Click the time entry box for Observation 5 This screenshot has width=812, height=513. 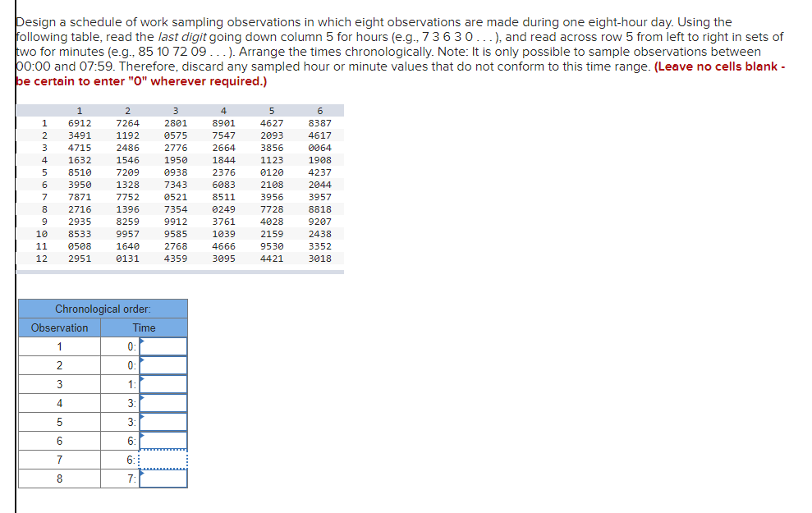click(164, 420)
